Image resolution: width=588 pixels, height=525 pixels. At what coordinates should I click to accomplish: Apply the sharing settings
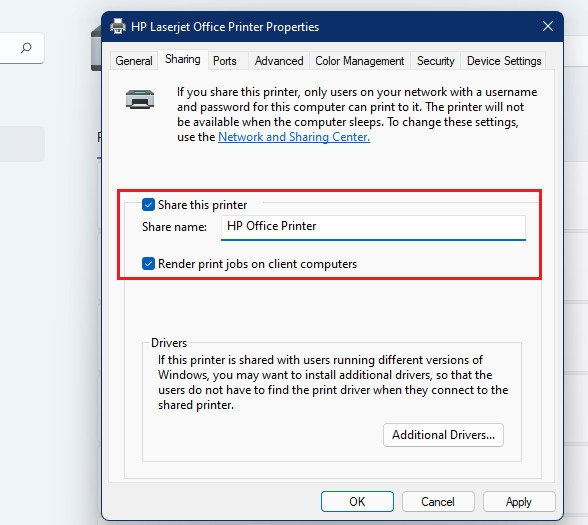point(519,501)
